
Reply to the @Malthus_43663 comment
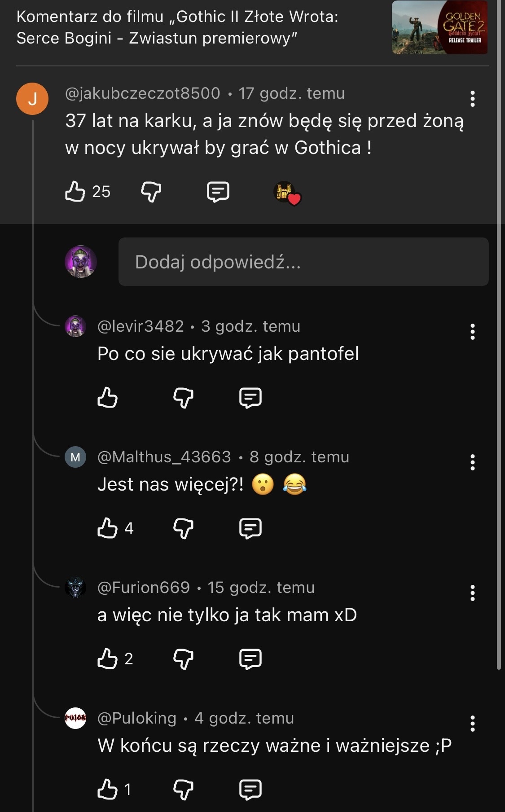pyautogui.click(x=250, y=528)
